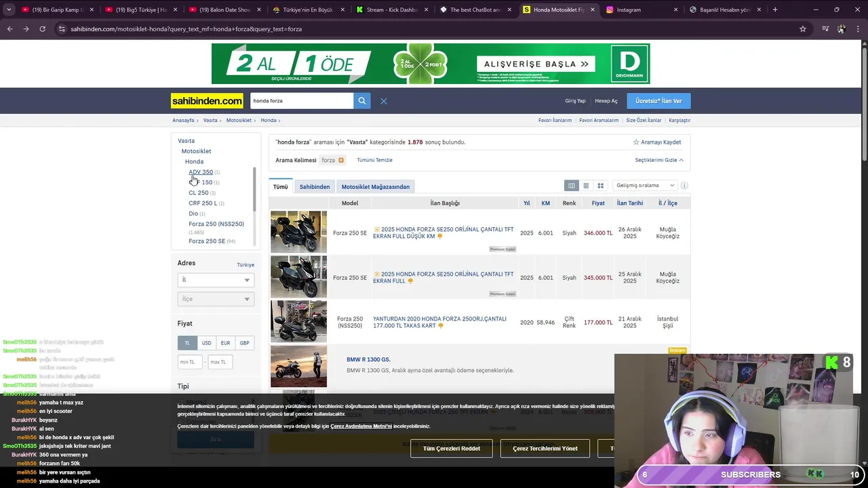Image resolution: width=868 pixels, height=488 pixels.
Task: Go forward using the browser forward arrow
Action: click(x=26, y=29)
